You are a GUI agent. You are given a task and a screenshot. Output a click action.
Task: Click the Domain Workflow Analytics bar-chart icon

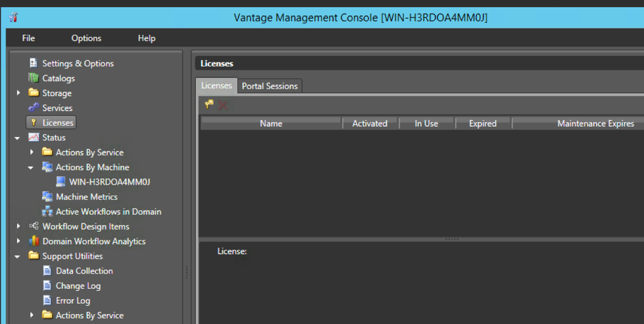click(x=34, y=241)
